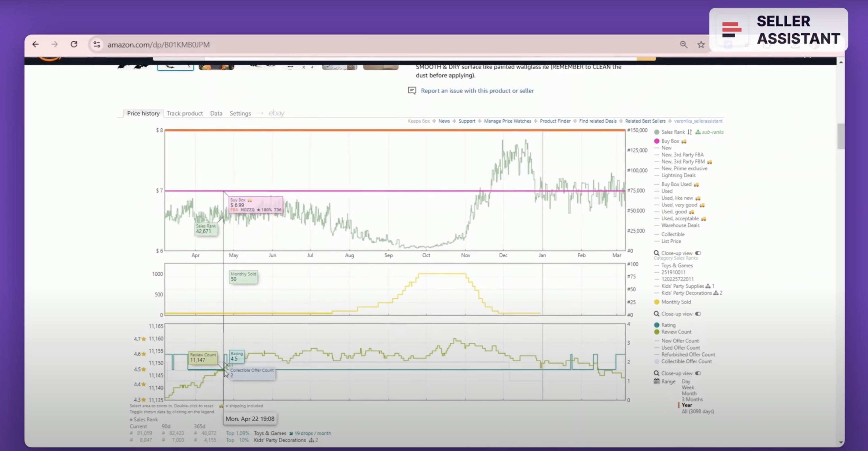Select the All (3098 days) range
This screenshot has width=868, height=451.
coord(697,411)
